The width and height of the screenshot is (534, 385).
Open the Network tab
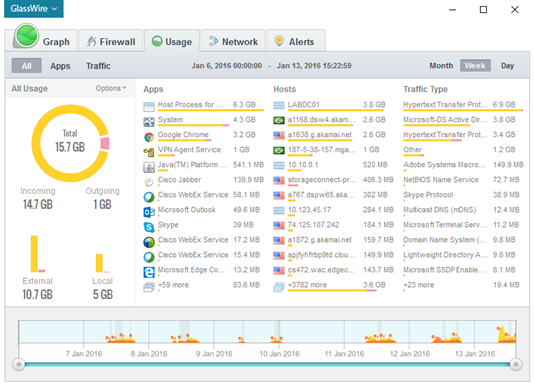point(233,42)
